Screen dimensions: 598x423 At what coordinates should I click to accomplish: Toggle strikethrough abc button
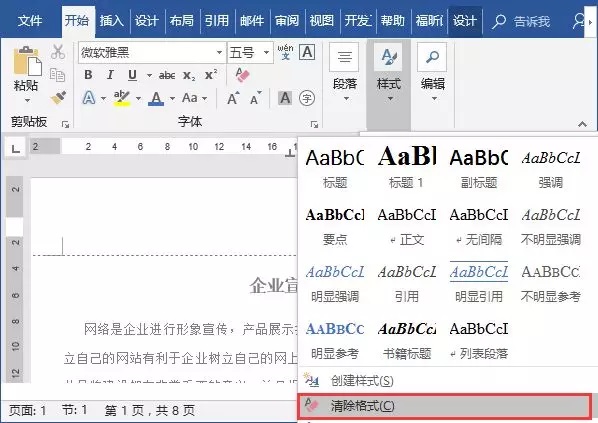167,75
